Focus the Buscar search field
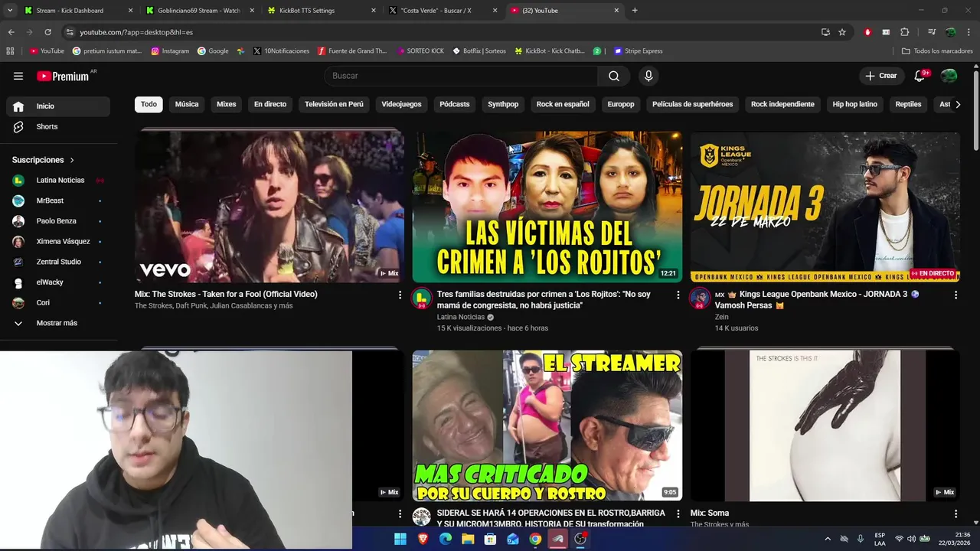980x551 pixels. [462, 76]
